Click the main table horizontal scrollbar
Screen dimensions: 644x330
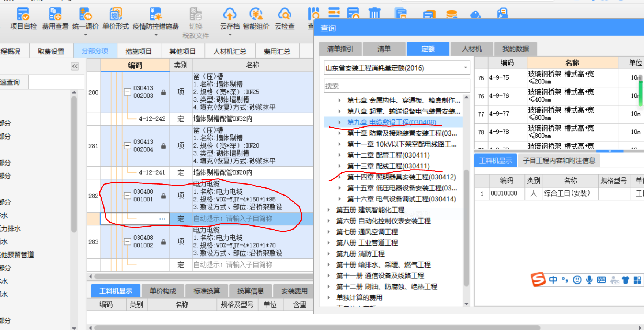(203, 277)
